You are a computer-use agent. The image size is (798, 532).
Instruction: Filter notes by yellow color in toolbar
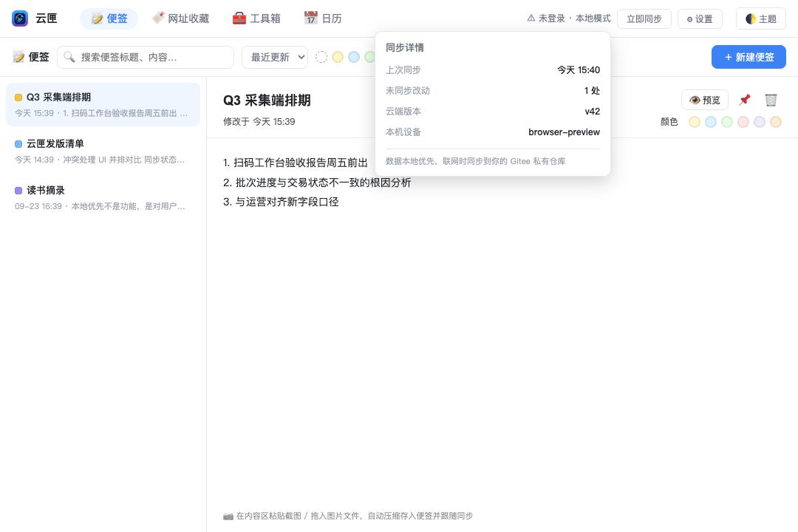pyautogui.click(x=338, y=57)
